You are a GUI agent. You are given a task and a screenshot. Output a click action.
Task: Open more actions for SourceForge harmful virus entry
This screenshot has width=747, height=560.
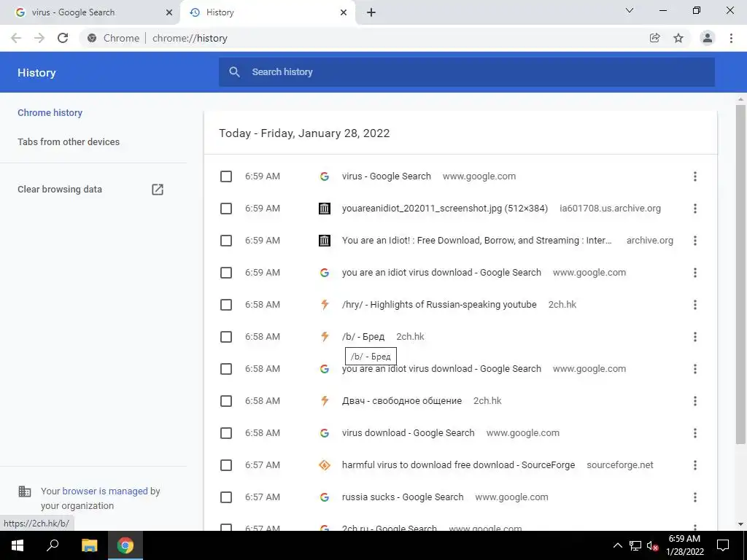click(x=695, y=465)
